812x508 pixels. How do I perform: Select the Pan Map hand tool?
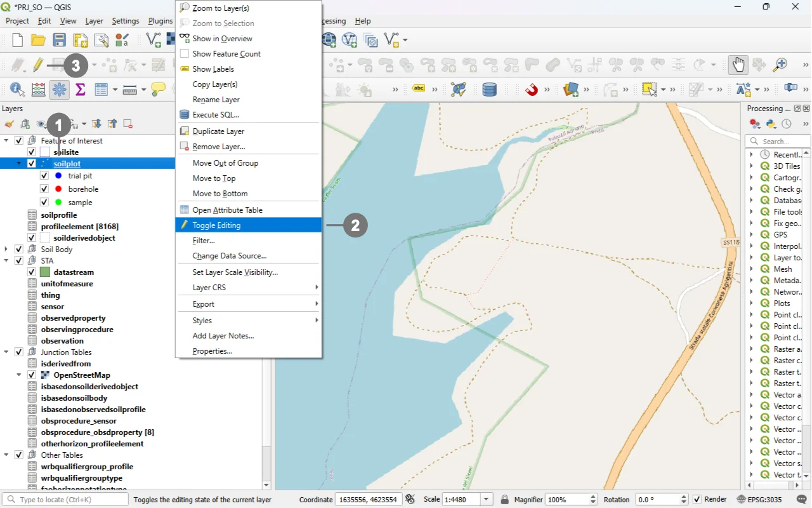click(738, 65)
